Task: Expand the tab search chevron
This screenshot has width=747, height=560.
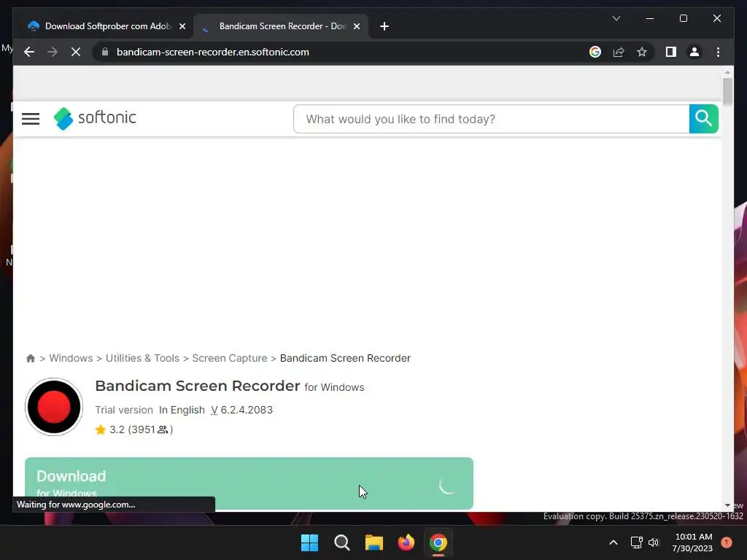Action: 616,18
